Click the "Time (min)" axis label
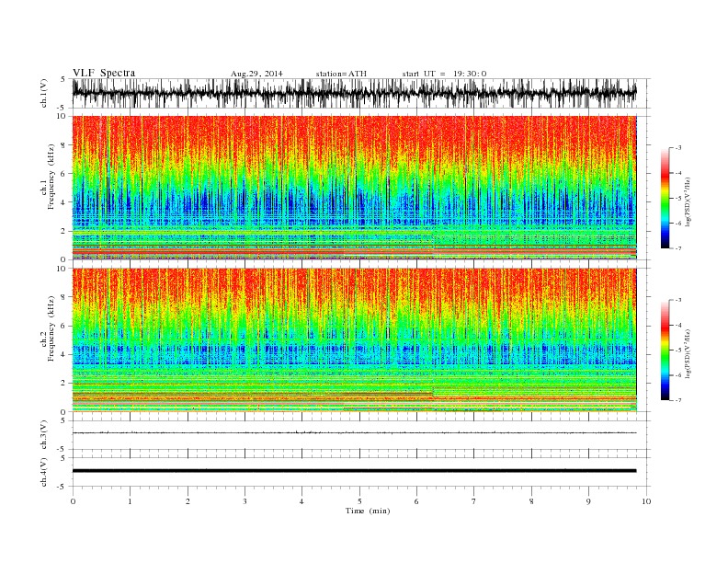728x563 pixels. click(368, 511)
